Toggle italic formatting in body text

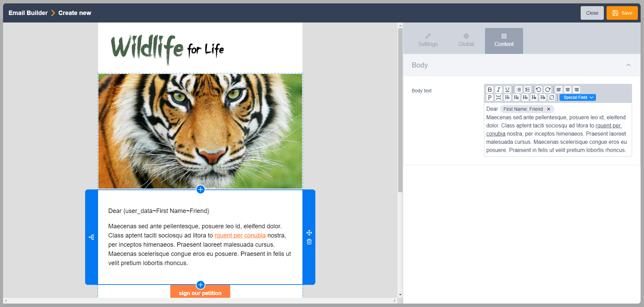tap(499, 90)
